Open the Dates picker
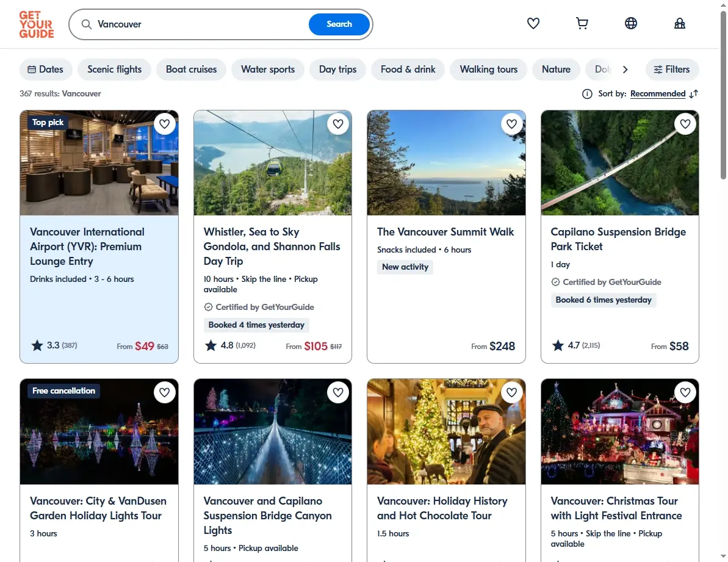728x562 pixels. pos(46,70)
